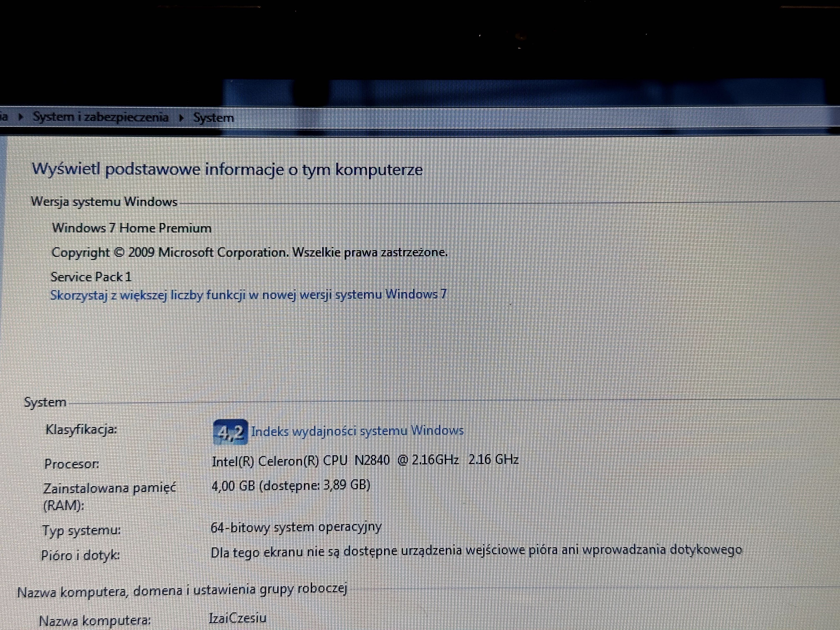This screenshot has width=840, height=630.
Task: Click the "Typ systemu:" label
Action: 82,530
